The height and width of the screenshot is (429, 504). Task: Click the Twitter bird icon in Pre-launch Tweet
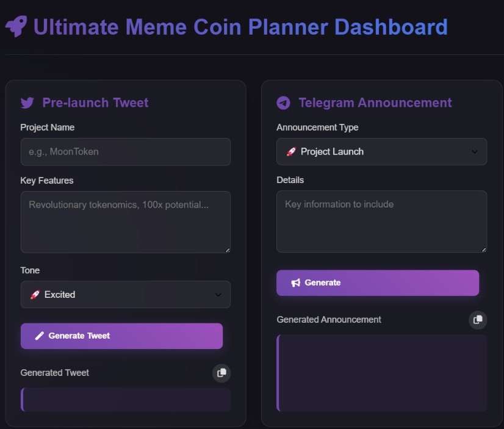27,103
